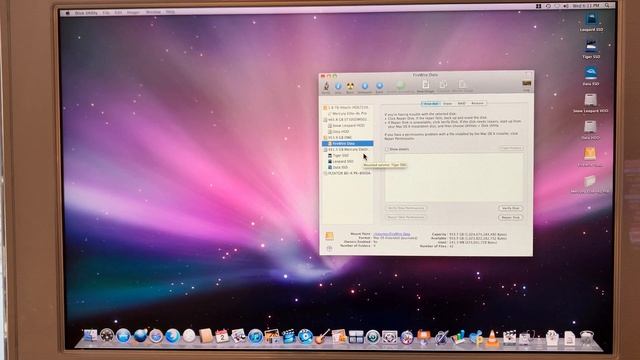
Task: Select Data HDD volume in sidebar
Action: coord(347,131)
